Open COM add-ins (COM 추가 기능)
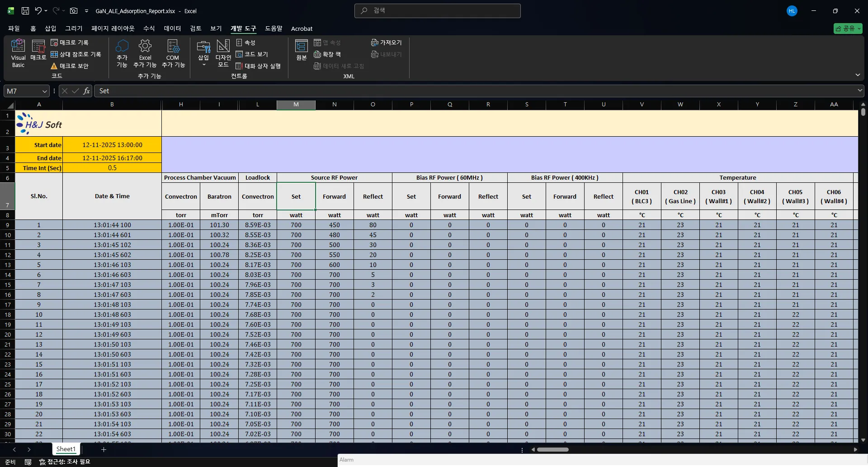Screen dimensions: 868x467 [173, 53]
